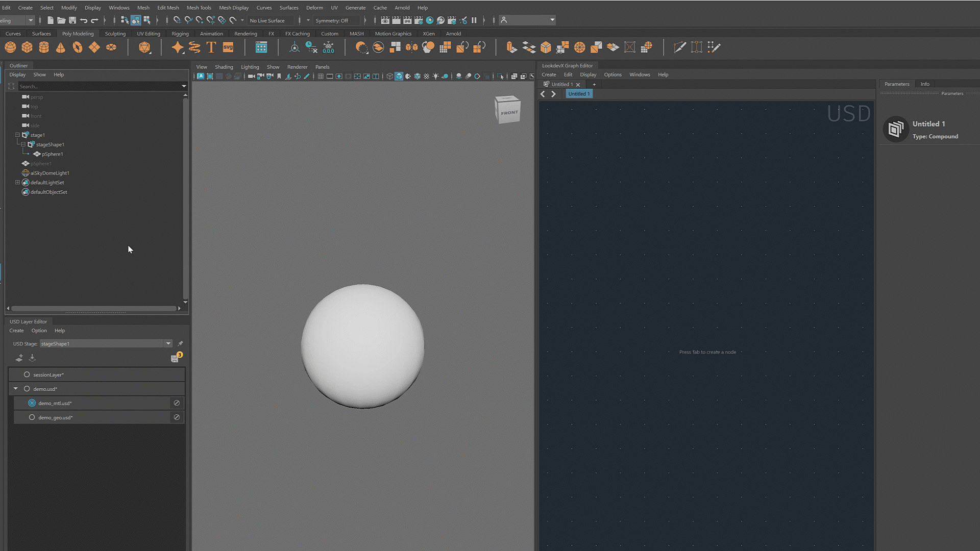Screen dimensions: 980x551
Task: Set demo_geo.usd as edit target
Action: point(32,417)
